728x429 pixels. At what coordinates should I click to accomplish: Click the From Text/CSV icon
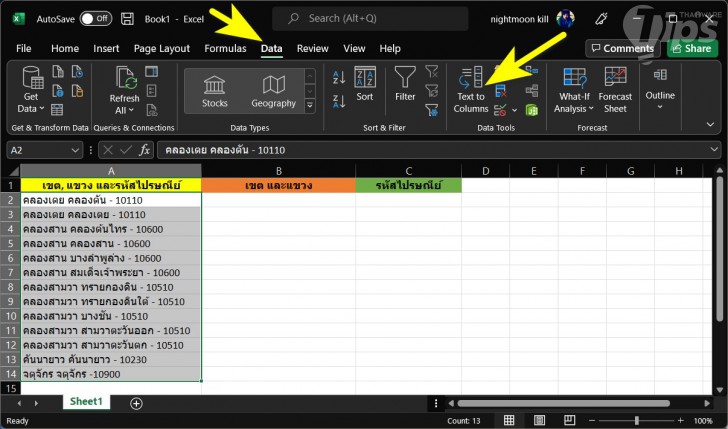58,72
